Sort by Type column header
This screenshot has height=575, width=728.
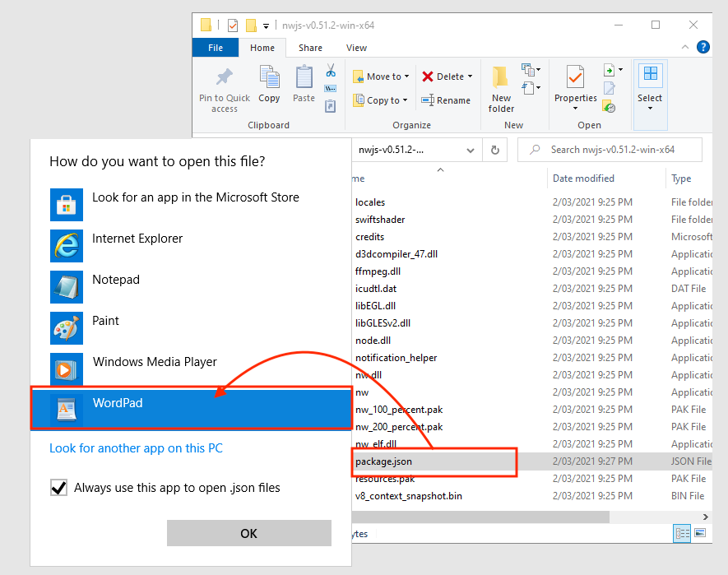tap(681, 179)
